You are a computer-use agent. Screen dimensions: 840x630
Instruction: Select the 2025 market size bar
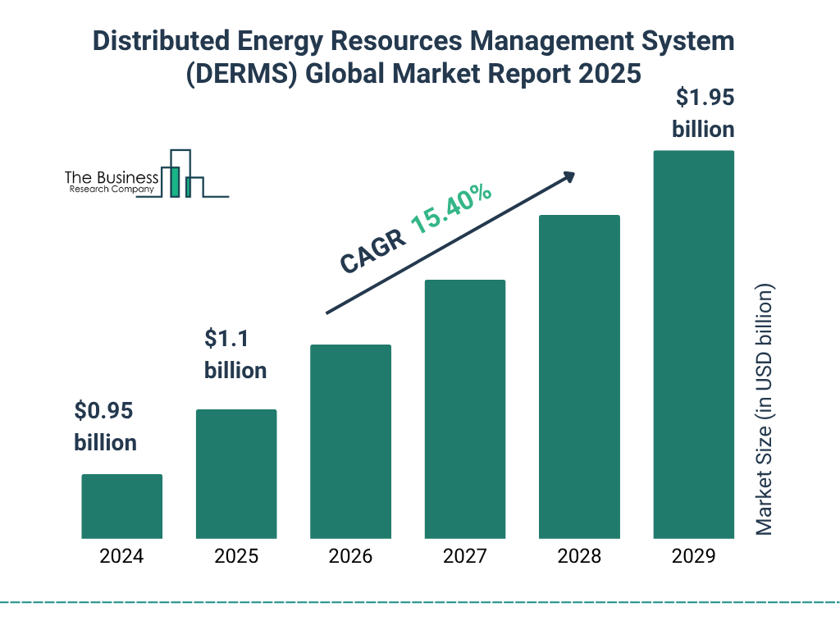(236, 473)
